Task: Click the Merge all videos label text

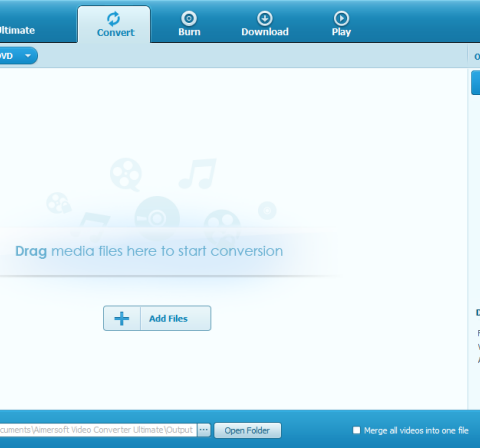Action: (416, 431)
